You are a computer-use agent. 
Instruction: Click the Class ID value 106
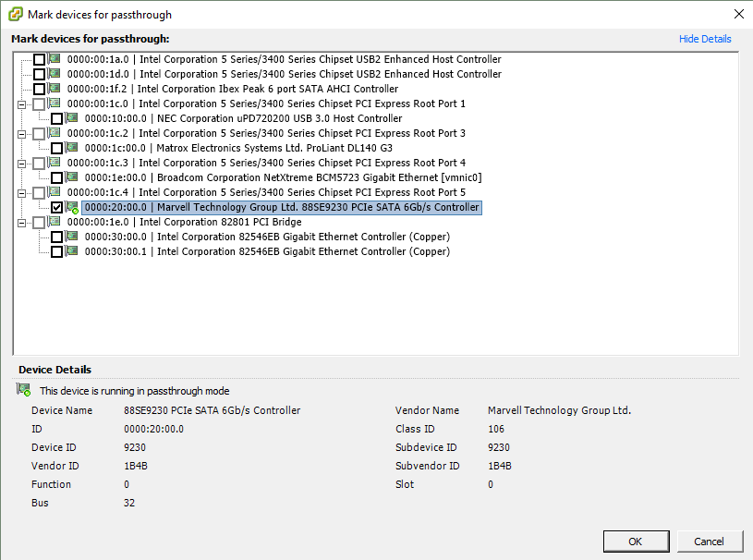click(496, 429)
